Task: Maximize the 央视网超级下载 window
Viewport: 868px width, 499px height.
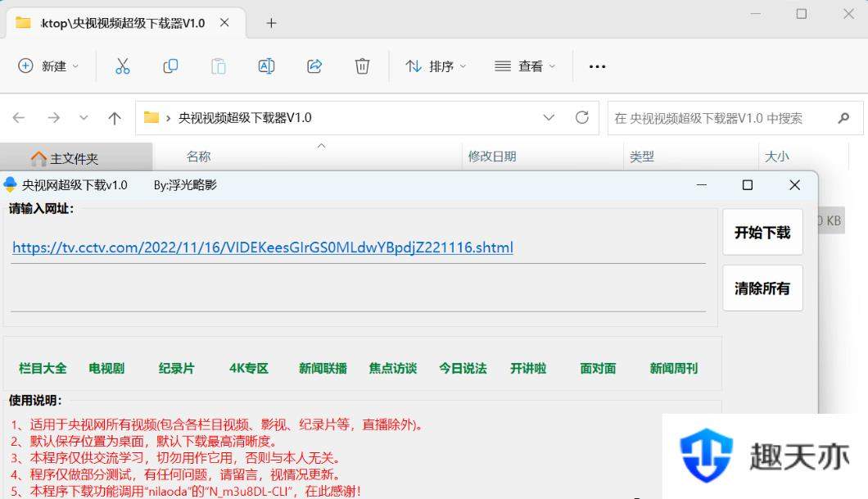Action: coord(748,185)
